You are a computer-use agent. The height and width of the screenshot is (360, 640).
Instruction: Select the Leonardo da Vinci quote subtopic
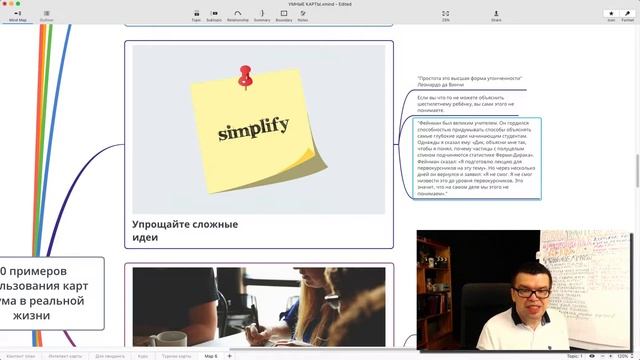point(469,81)
